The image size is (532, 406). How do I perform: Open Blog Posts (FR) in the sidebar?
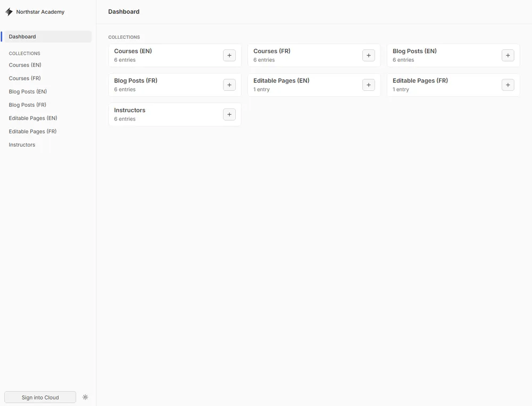47,105
